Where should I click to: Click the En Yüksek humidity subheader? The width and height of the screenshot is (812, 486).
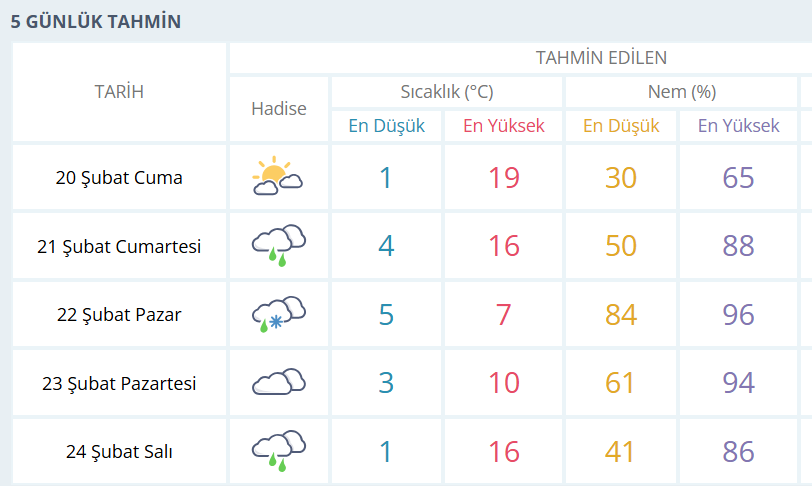click(x=738, y=125)
